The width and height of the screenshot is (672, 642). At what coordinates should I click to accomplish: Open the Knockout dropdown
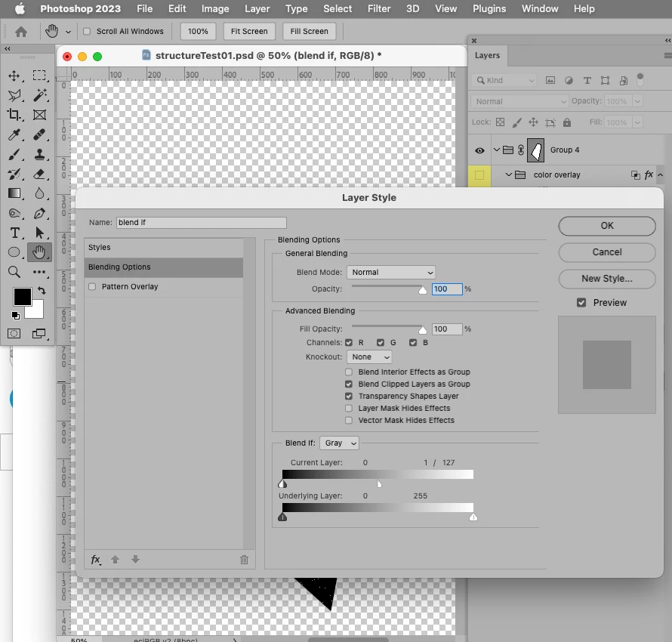click(x=369, y=356)
